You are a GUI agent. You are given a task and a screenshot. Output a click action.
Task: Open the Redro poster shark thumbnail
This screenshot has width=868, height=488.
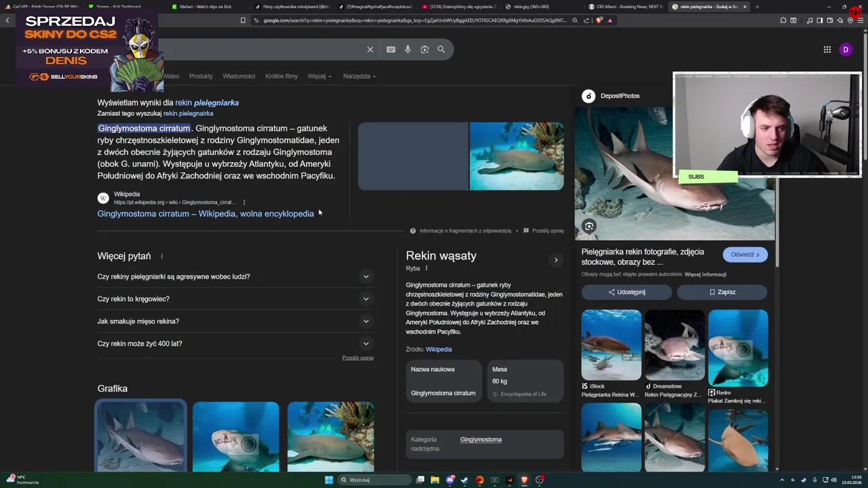coord(738,348)
